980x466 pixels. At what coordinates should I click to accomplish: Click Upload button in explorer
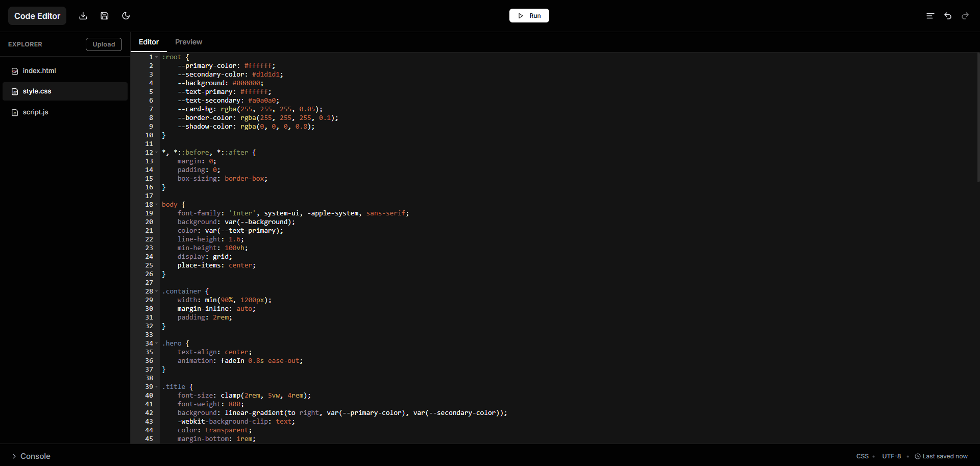click(x=104, y=44)
